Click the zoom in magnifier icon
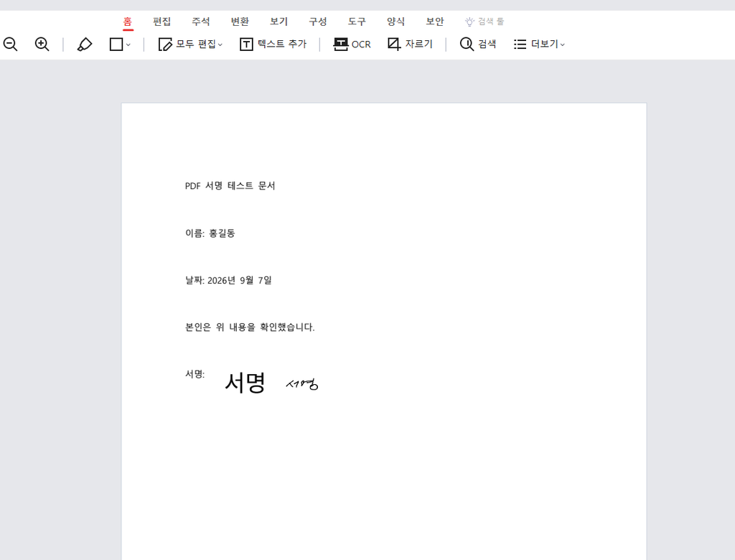The width and height of the screenshot is (735, 560). tap(42, 44)
